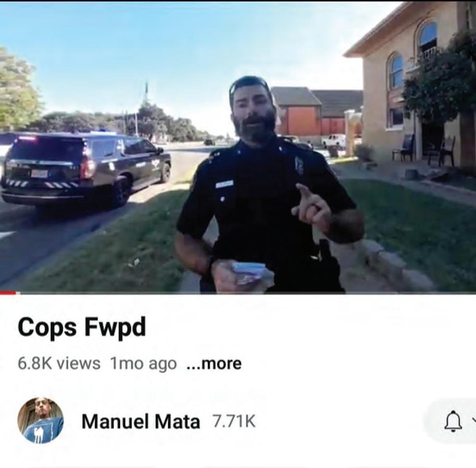Screen dimensions: 476x468
Task: Open the Cops Fwpd title details
Action: tap(82, 328)
